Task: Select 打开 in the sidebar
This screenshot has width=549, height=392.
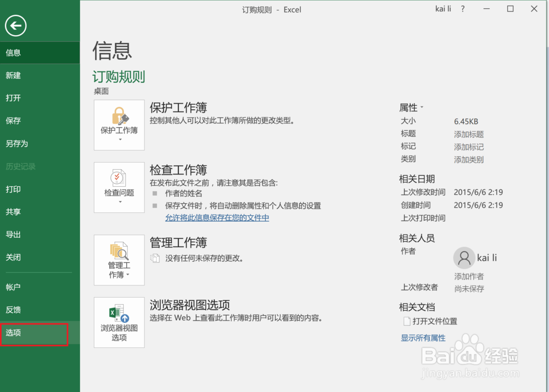Action: pyautogui.click(x=40, y=98)
